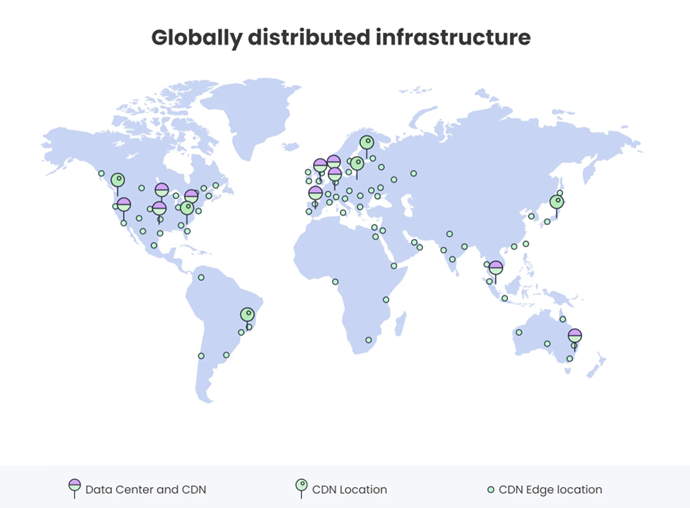Select the CDN Edge dot in South Africa
690x508 pixels.
[368, 340]
